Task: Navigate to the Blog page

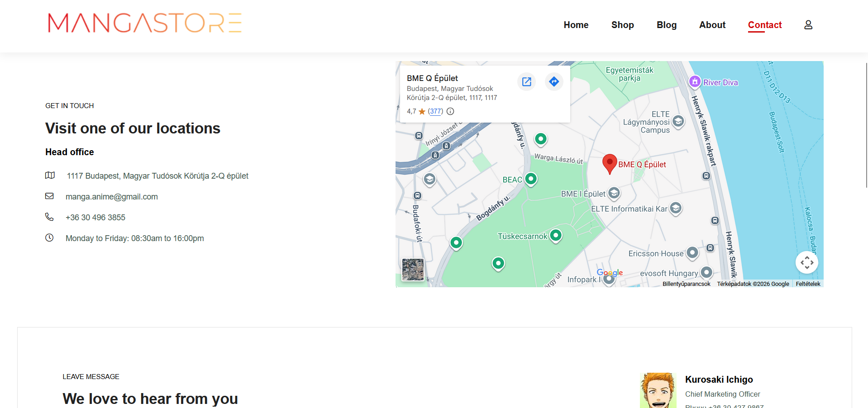Action: coord(666,25)
